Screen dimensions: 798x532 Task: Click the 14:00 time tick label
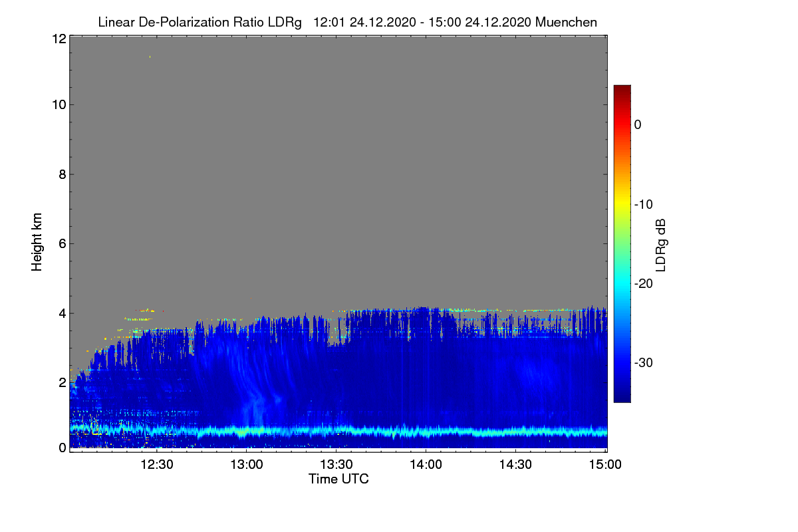click(x=426, y=464)
